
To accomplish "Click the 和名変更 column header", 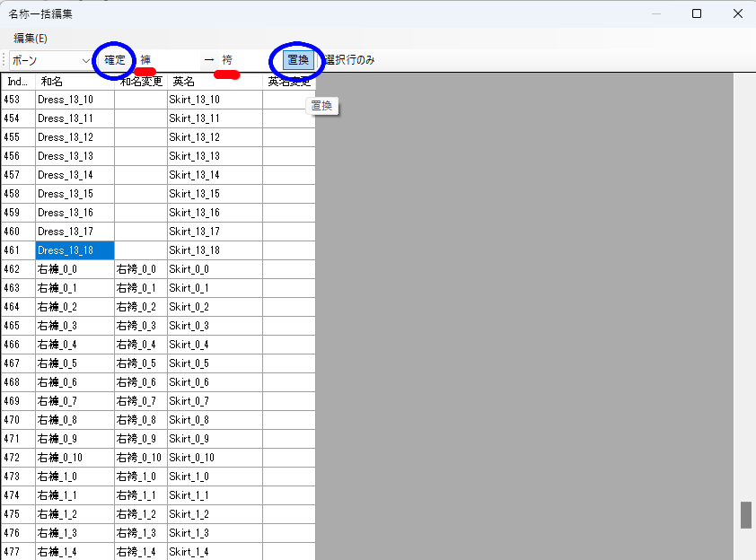I will [x=141, y=82].
